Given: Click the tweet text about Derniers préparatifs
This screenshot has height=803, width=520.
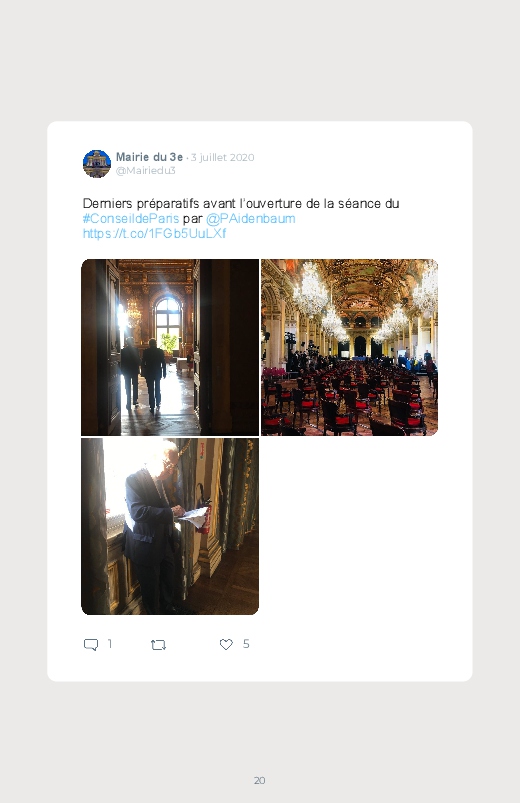Looking at the screenshot, I should 241,203.
